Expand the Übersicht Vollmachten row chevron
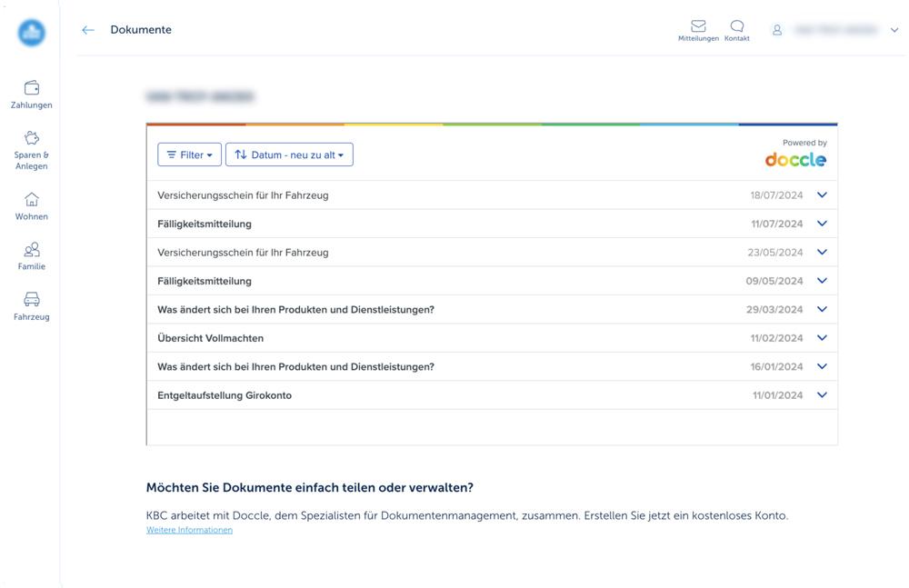Screen dimensions: 909x588 coord(822,338)
